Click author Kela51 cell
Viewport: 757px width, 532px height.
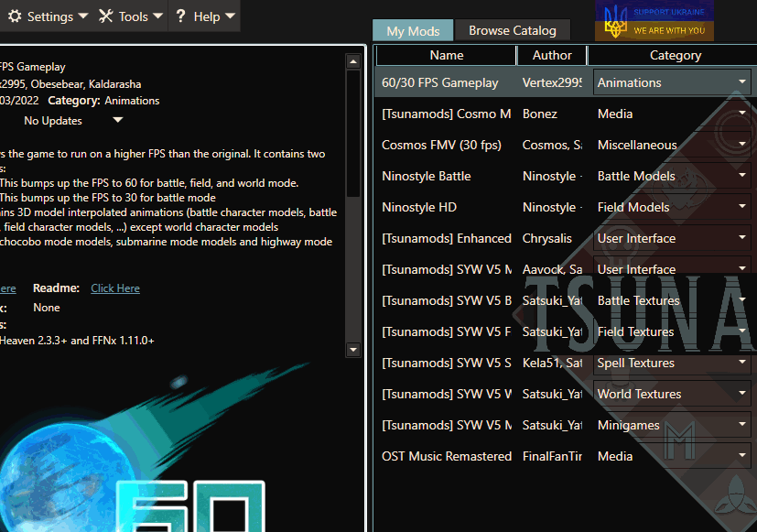click(x=552, y=363)
